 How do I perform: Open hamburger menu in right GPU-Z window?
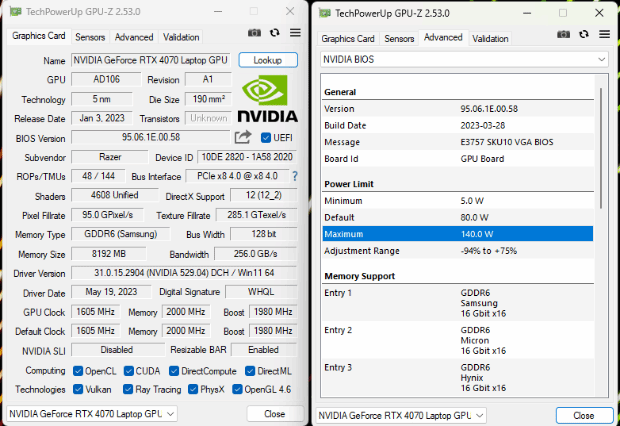coord(604,34)
